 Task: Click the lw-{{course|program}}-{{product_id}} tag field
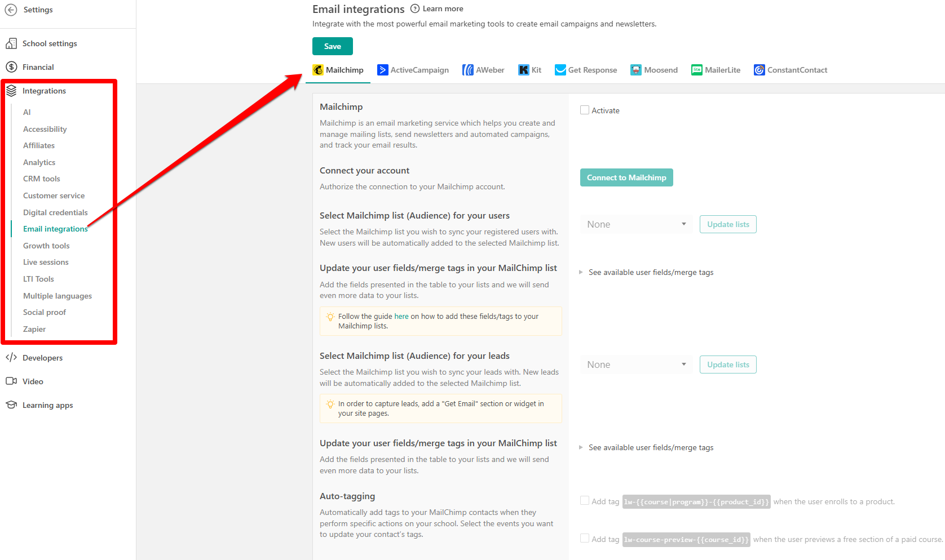coord(696,501)
